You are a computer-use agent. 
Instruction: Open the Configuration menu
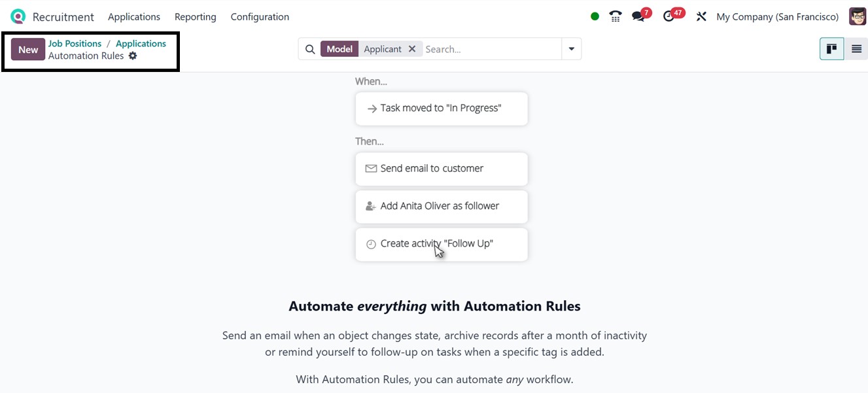(x=260, y=16)
